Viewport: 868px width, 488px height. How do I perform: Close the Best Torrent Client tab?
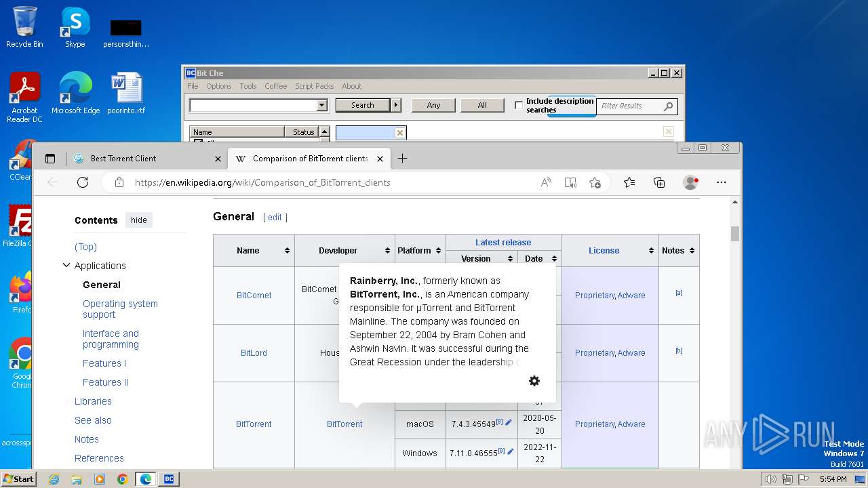point(218,159)
